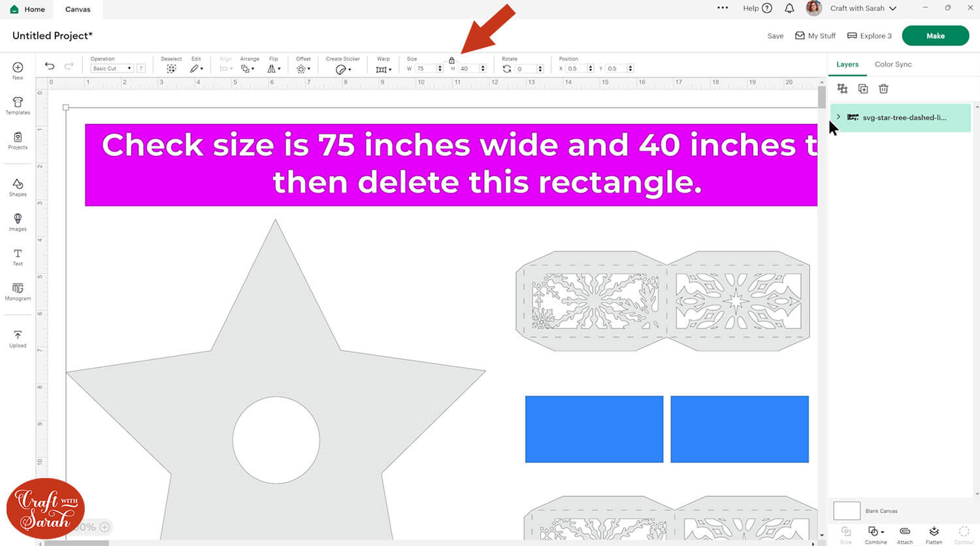
Task: Open the Templates tool
Action: click(18, 105)
